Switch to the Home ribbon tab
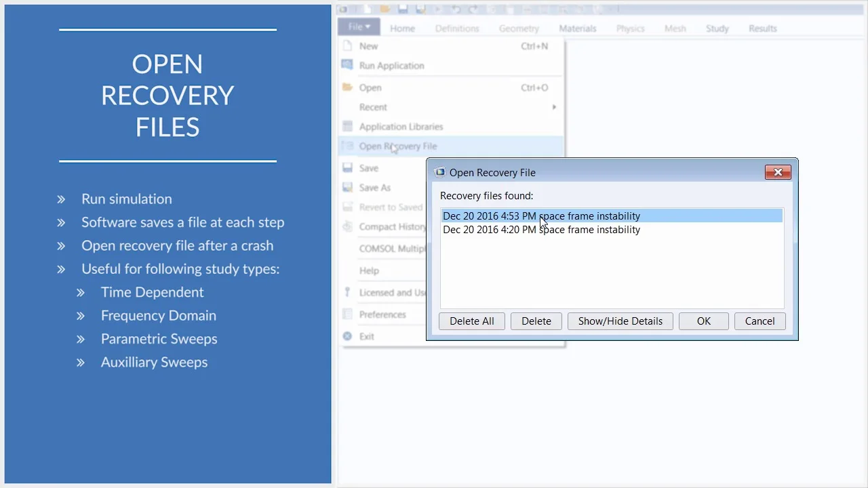Screen dimensions: 868x488 click(x=402, y=28)
